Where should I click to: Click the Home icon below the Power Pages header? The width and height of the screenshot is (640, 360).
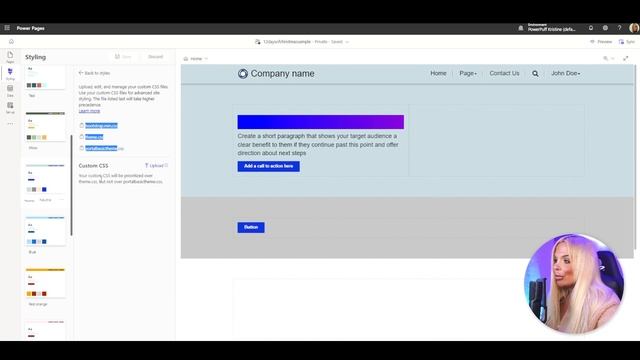tap(11, 41)
